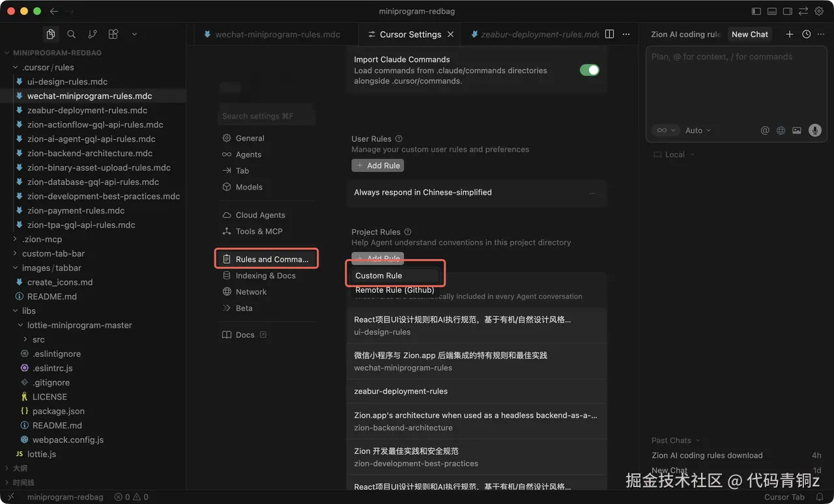
Task: Open the editor more actions ellipsis
Action: [x=626, y=34]
